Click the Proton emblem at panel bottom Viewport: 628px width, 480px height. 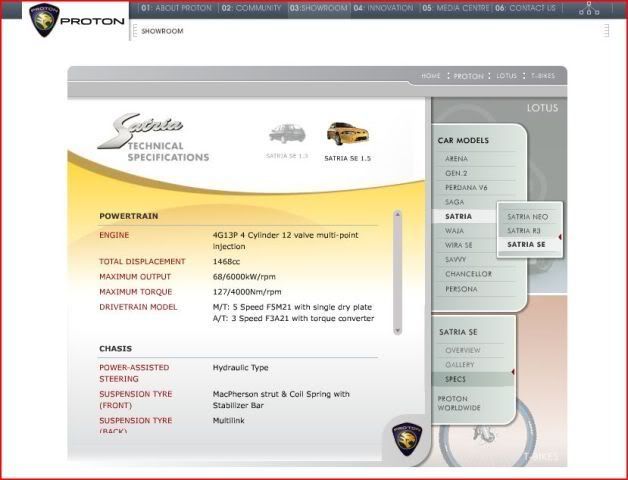click(x=405, y=437)
